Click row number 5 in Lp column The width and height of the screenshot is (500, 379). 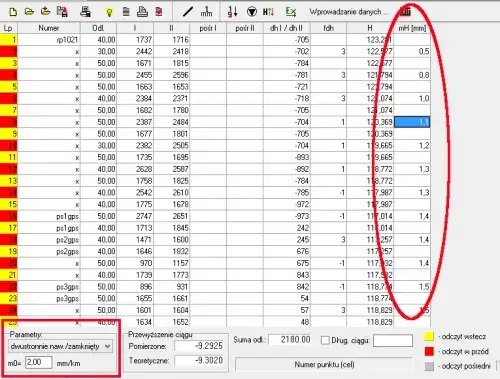click(9, 87)
